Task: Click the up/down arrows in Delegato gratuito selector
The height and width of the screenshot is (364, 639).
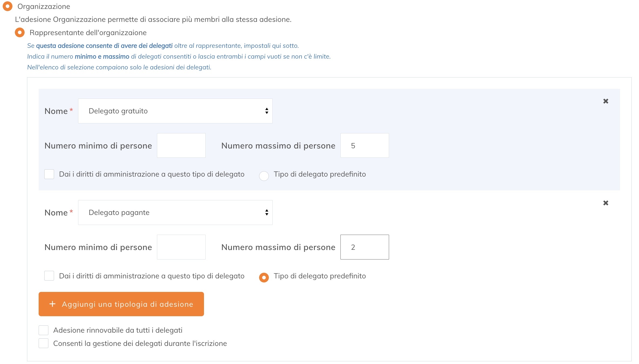Action: click(x=266, y=111)
